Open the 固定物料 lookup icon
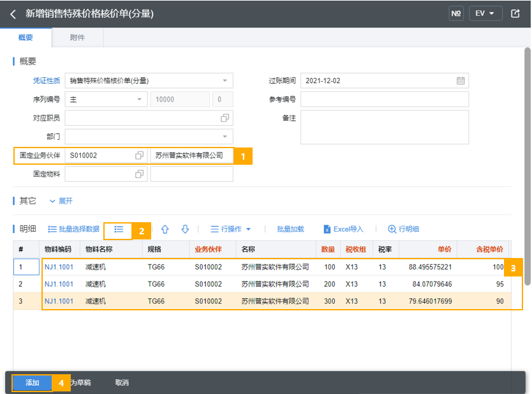532x394 pixels. click(139, 174)
